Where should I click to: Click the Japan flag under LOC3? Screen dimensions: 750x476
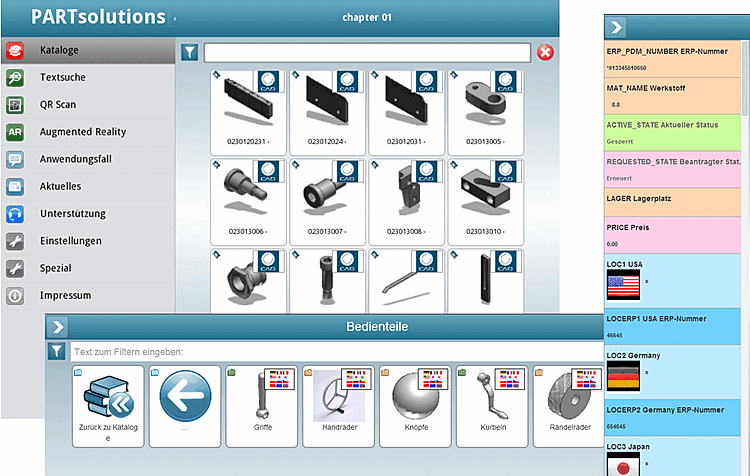click(x=623, y=465)
